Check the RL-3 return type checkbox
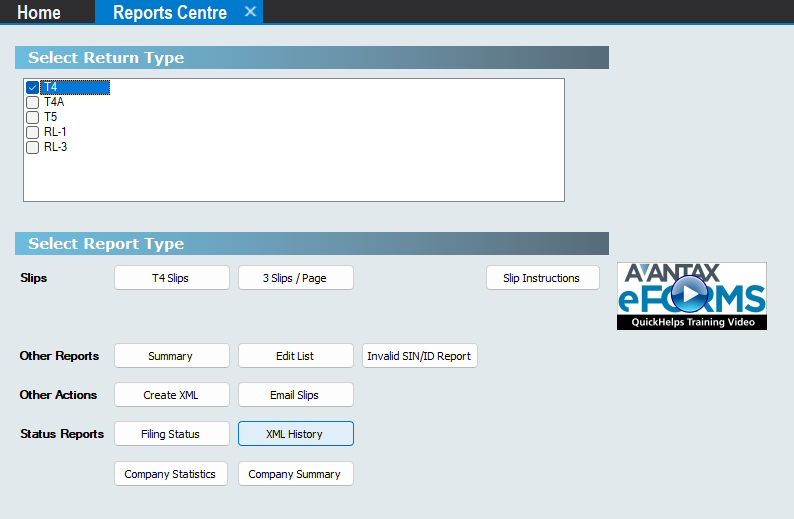The height and width of the screenshot is (519, 794). pyautogui.click(x=33, y=147)
